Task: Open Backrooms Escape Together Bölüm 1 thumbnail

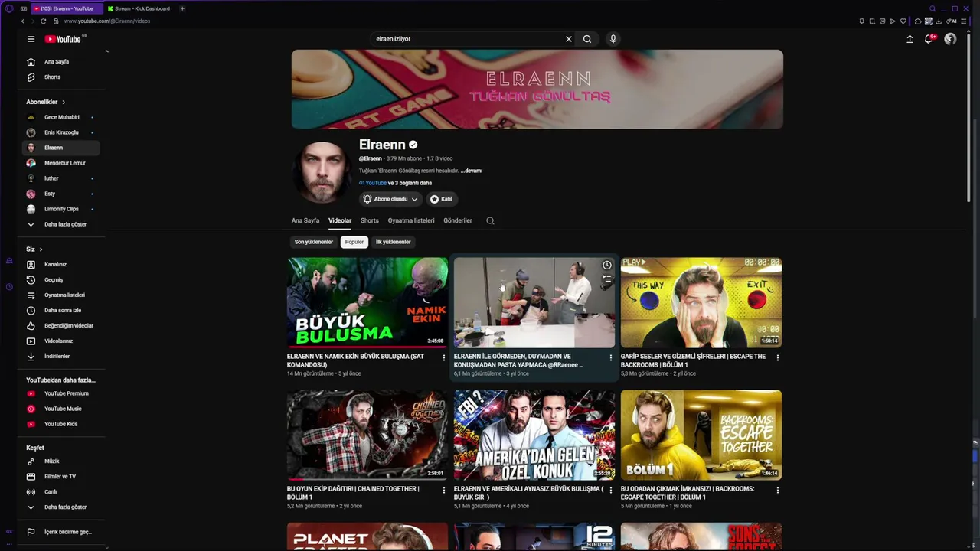Action: click(701, 435)
